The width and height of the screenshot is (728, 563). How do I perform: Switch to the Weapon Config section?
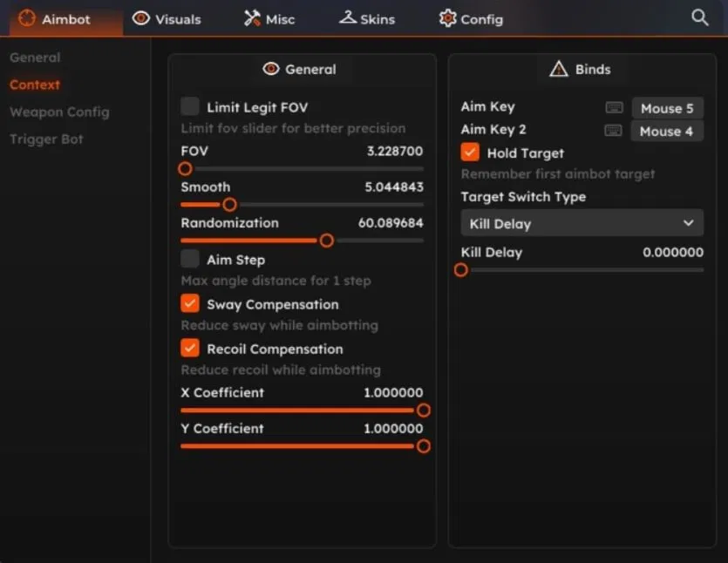pos(59,112)
